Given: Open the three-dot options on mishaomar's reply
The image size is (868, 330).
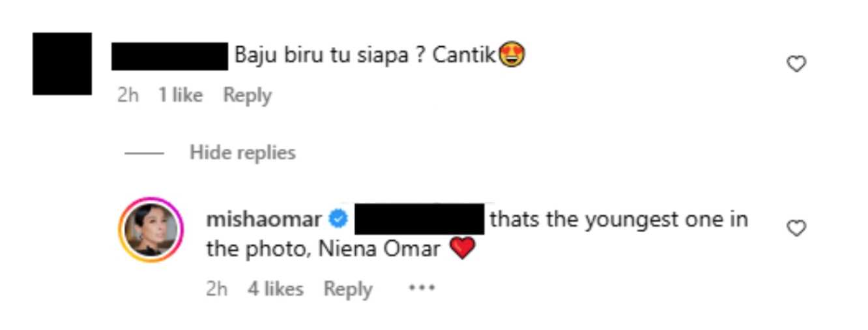Looking at the screenshot, I should click(421, 288).
